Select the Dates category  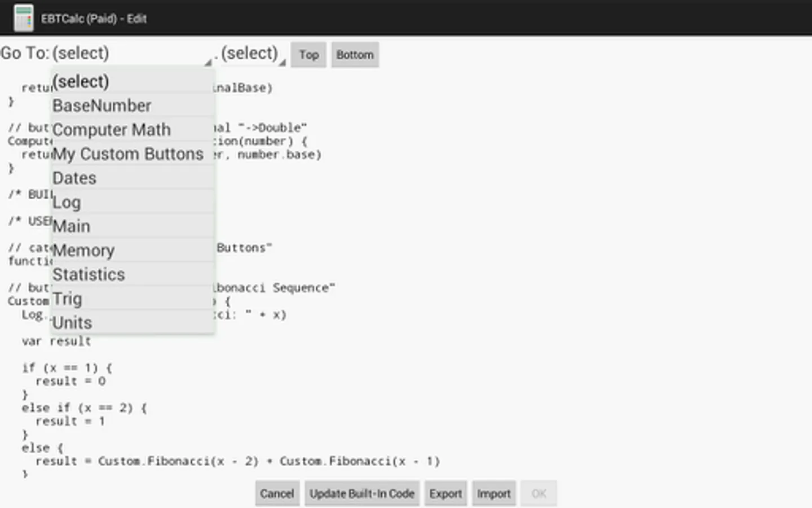133,178
